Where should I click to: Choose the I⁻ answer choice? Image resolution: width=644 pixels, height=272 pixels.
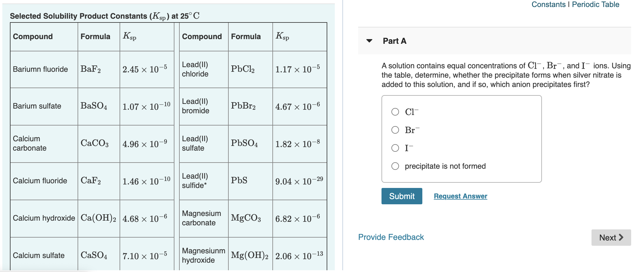(x=395, y=148)
